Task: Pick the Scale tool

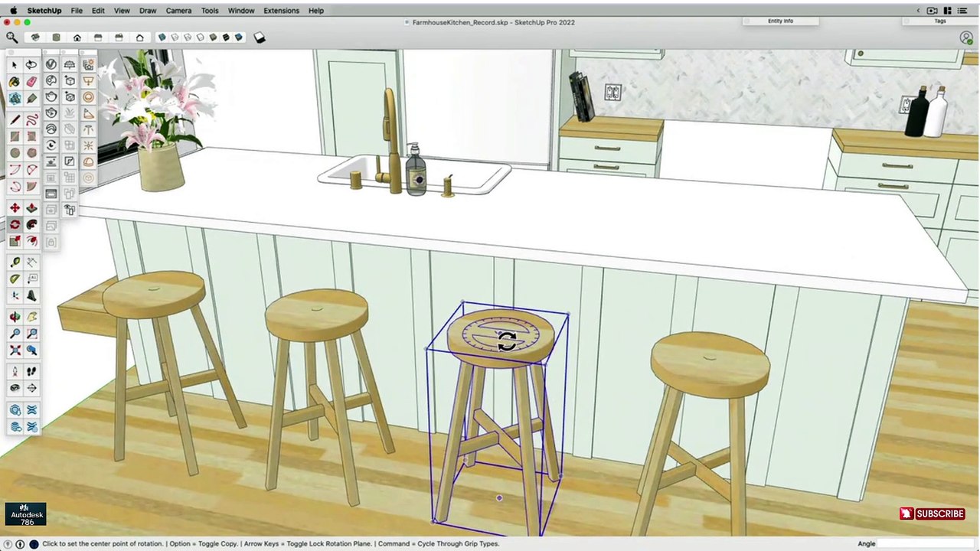Action: (x=15, y=241)
